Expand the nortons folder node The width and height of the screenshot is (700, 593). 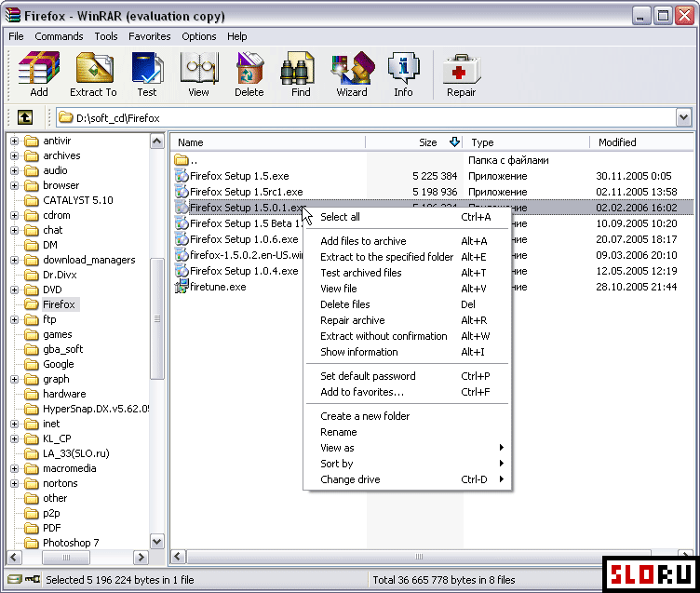point(14,483)
